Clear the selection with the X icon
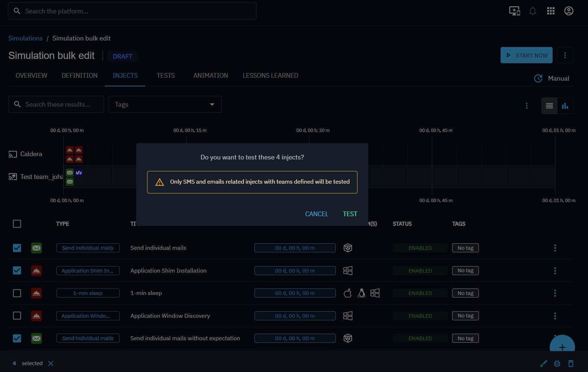The height and width of the screenshot is (372, 588). pyautogui.click(x=51, y=363)
